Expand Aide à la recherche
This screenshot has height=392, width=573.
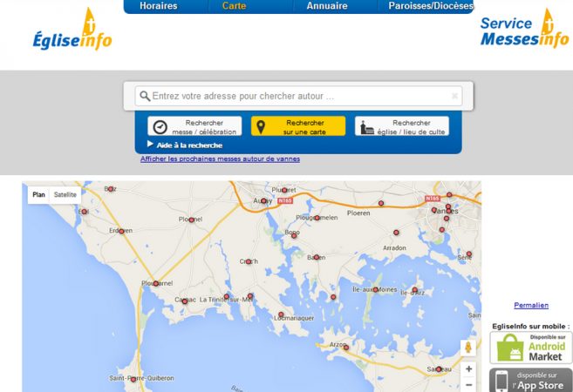(x=185, y=145)
